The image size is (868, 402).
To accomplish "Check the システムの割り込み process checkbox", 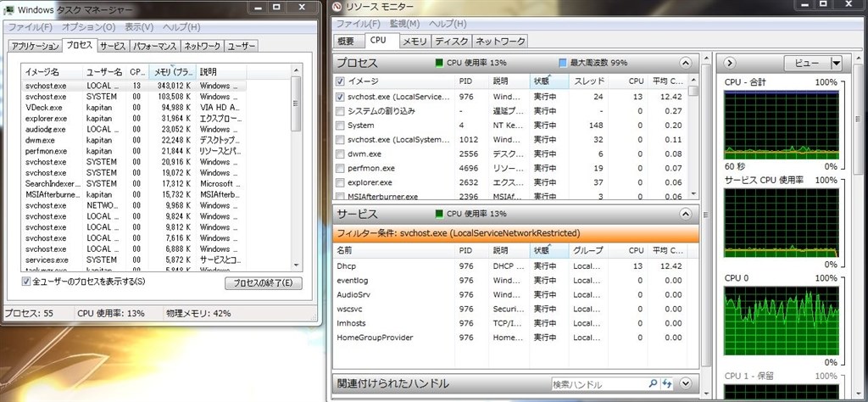I will [x=340, y=111].
